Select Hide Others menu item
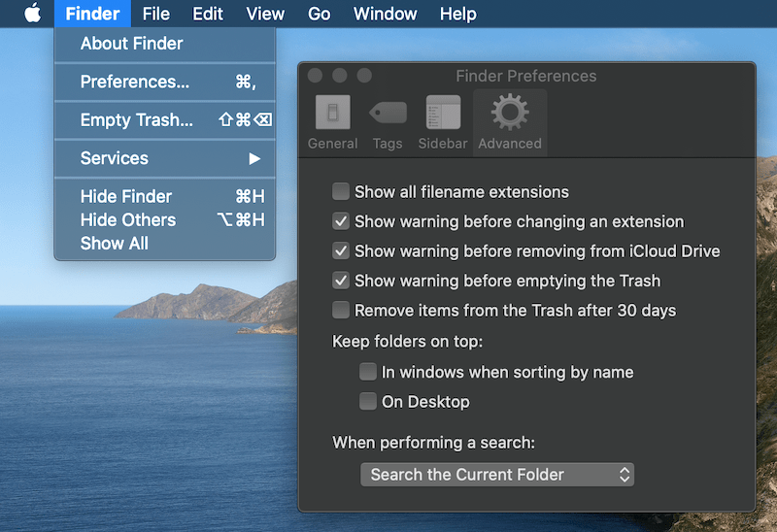 (x=164, y=220)
